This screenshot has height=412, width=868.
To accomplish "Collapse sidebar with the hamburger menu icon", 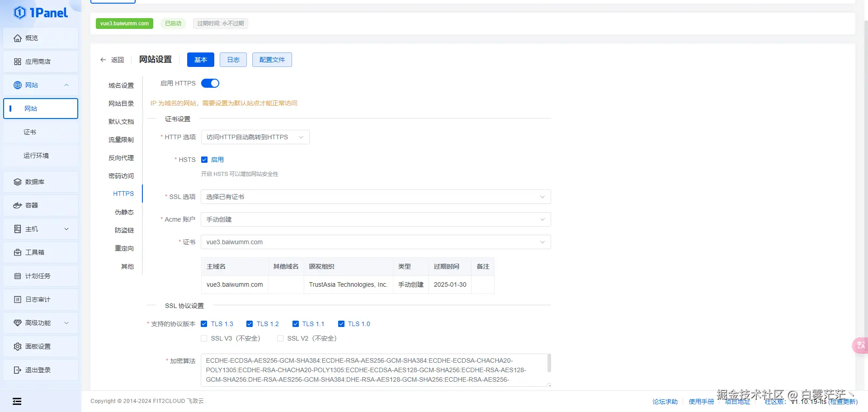I will coord(17,401).
